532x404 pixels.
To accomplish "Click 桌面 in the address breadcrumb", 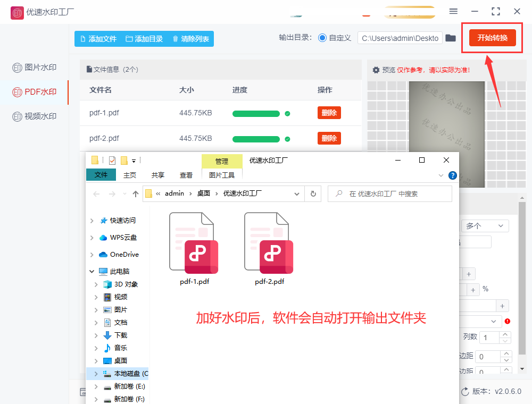I will (x=204, y=193).
